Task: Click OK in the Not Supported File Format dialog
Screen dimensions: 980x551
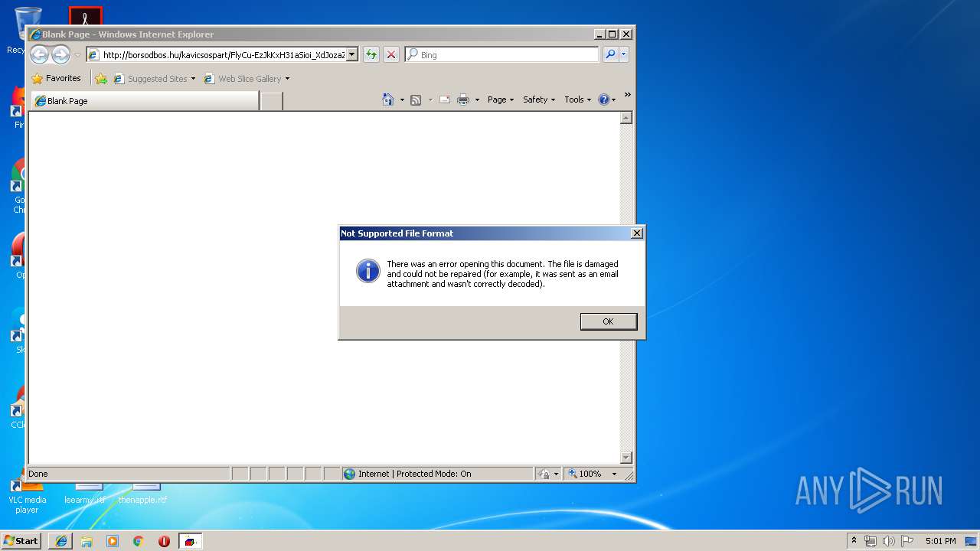Action: (x=608, y=321)
